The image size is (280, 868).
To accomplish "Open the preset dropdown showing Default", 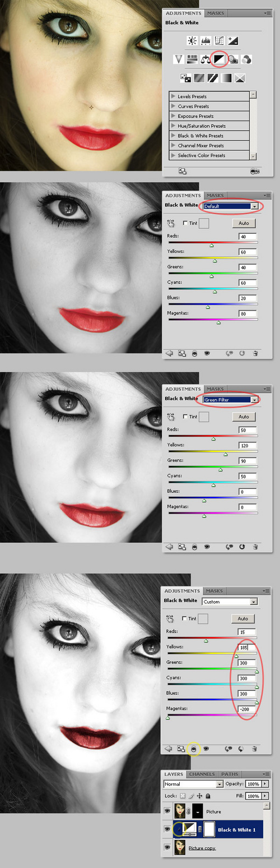I will [x=231, y=206].
